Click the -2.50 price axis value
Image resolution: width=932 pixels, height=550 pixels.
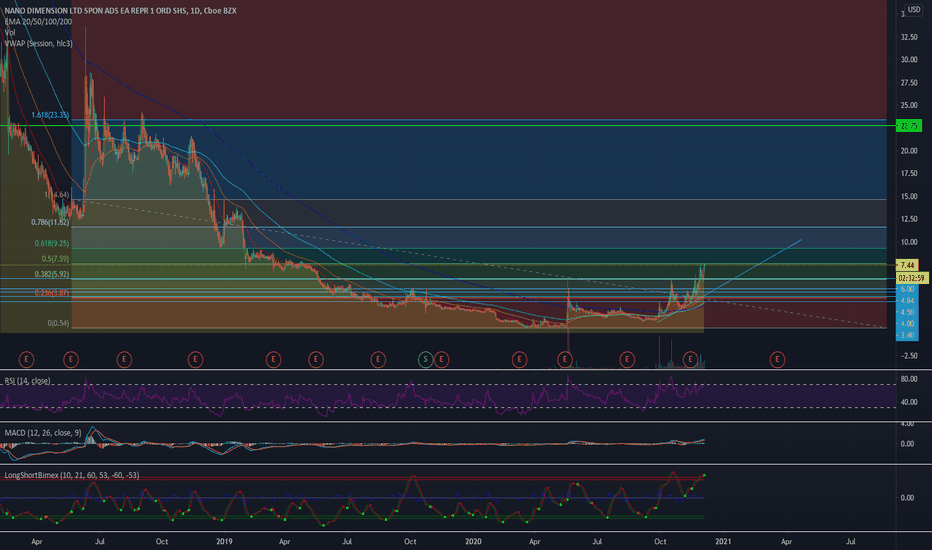tap(909, 356)
